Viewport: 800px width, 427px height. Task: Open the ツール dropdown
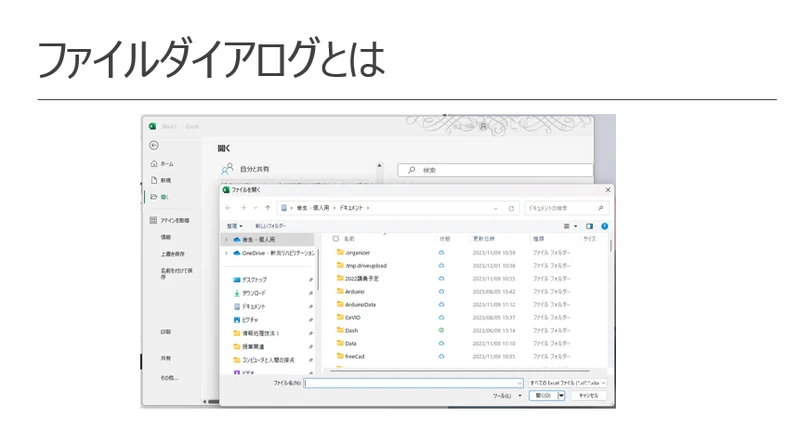(507, 395)
